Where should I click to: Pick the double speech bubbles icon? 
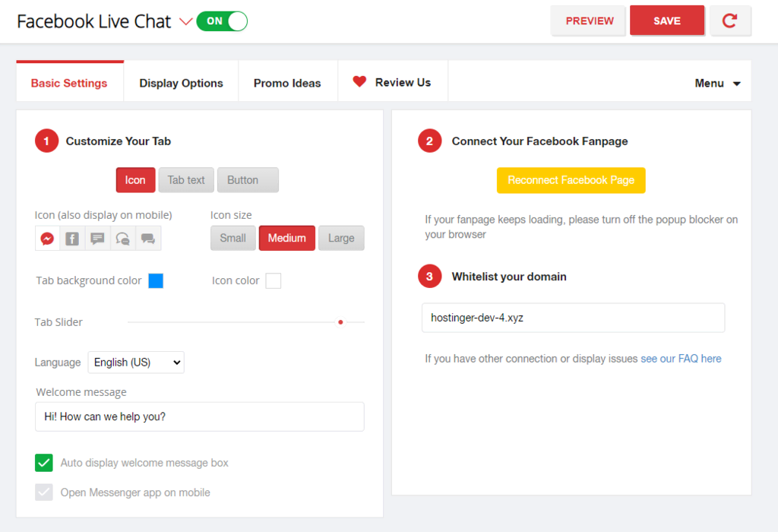pos(148,239)
